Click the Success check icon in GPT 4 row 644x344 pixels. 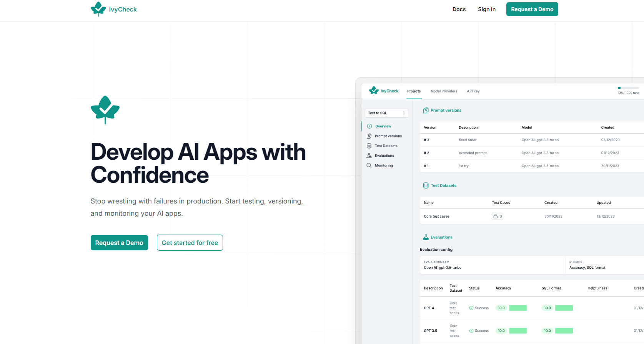[x=471, y=308]
